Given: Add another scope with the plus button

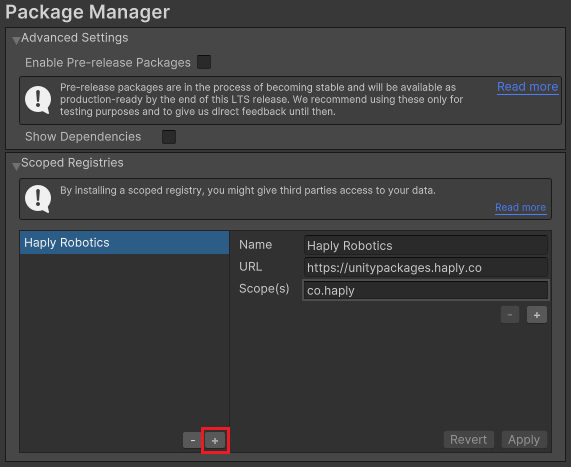Looking at the screenshot, I should 537,315.
